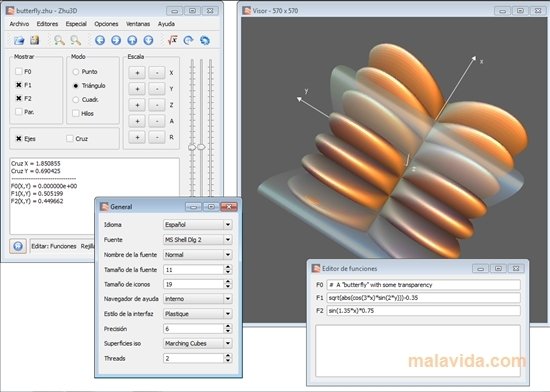Click the magnifier icon beside the blue left arrow
Viewport: 550px width, 392px height.
pyautogui.click(x=75, y=40)
